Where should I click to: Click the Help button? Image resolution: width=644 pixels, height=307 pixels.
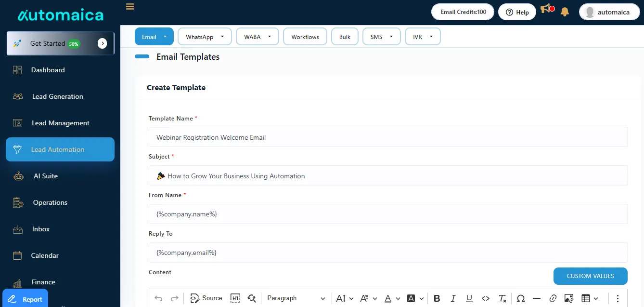(x=517, y=12)
